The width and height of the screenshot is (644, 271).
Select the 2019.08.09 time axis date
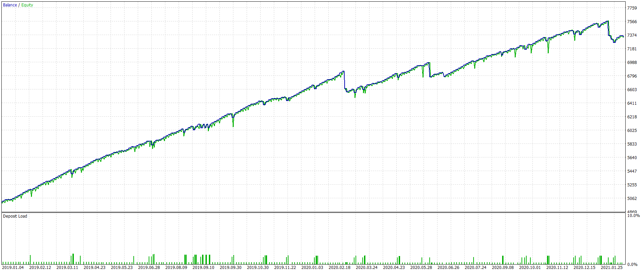coord(176,268)
